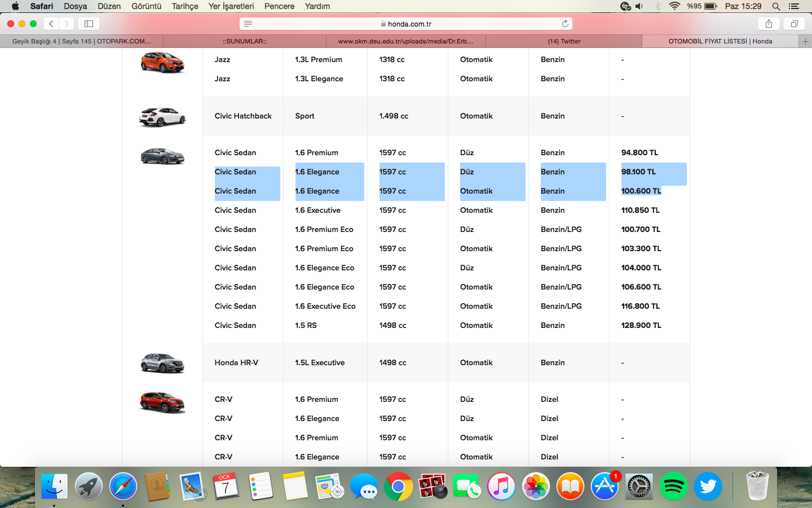
Task: Open Photo Booth in the Dock
Action: pos(433,486)
